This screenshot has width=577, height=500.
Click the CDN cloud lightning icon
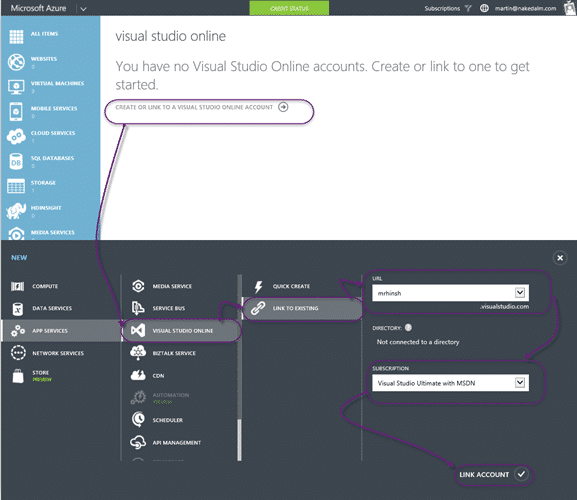(x=138, y=375)
